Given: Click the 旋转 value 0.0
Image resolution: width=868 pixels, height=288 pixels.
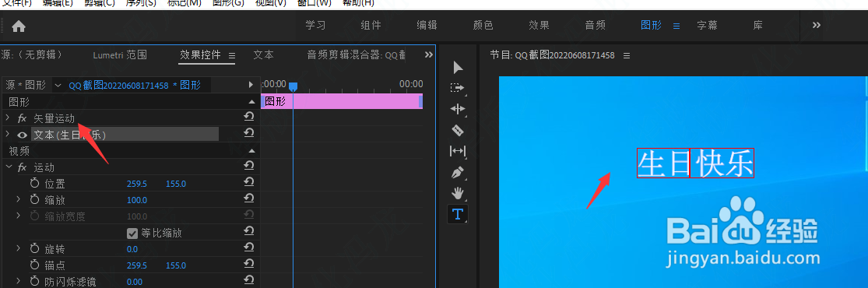Looking at the screenshot, I should tap(132, 249).
